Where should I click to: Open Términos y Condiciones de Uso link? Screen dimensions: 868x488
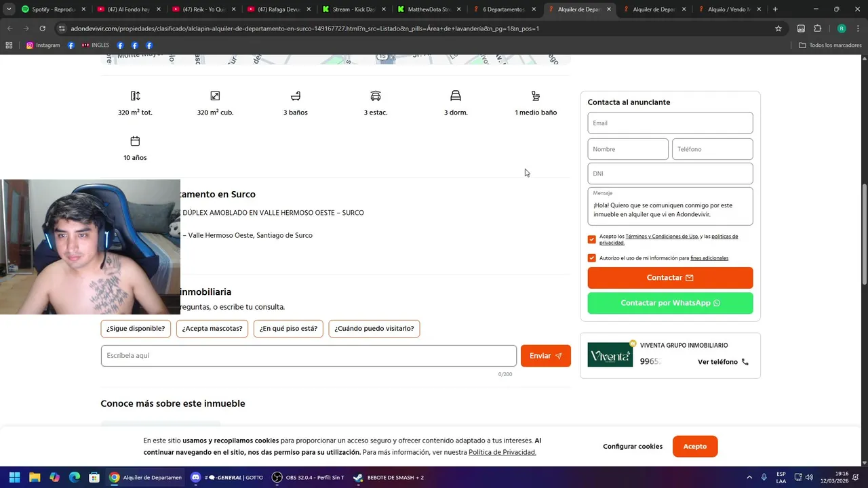click(x=662, y=237)
